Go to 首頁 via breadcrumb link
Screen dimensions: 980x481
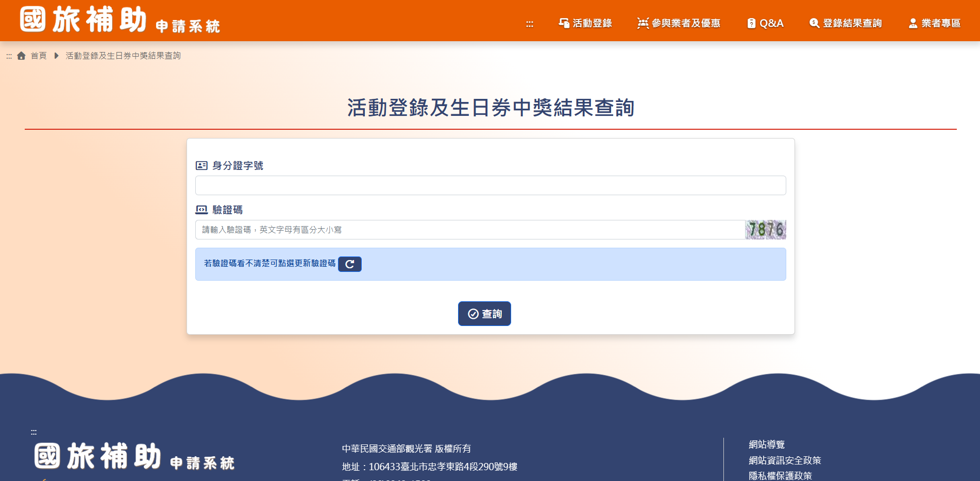click(39, 56)
